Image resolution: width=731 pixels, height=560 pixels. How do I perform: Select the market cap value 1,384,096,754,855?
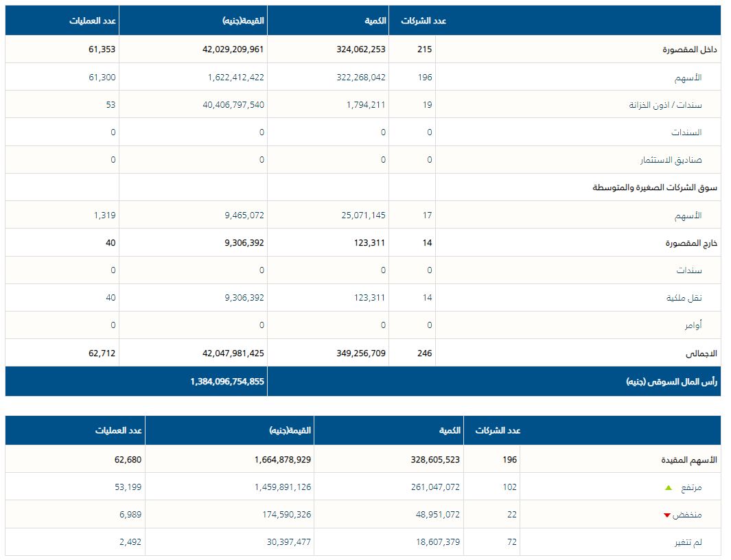(227, 382)
